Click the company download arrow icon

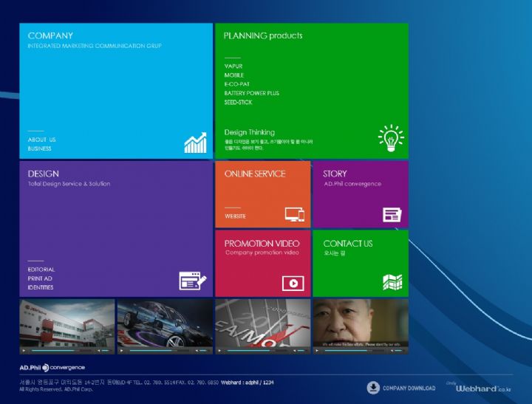(373, 388)
